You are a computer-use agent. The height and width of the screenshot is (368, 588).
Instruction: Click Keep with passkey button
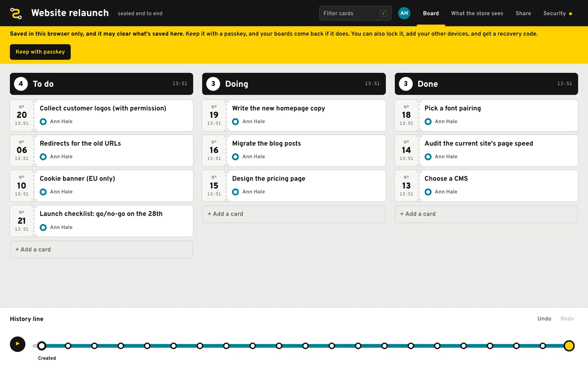[40, 52]
